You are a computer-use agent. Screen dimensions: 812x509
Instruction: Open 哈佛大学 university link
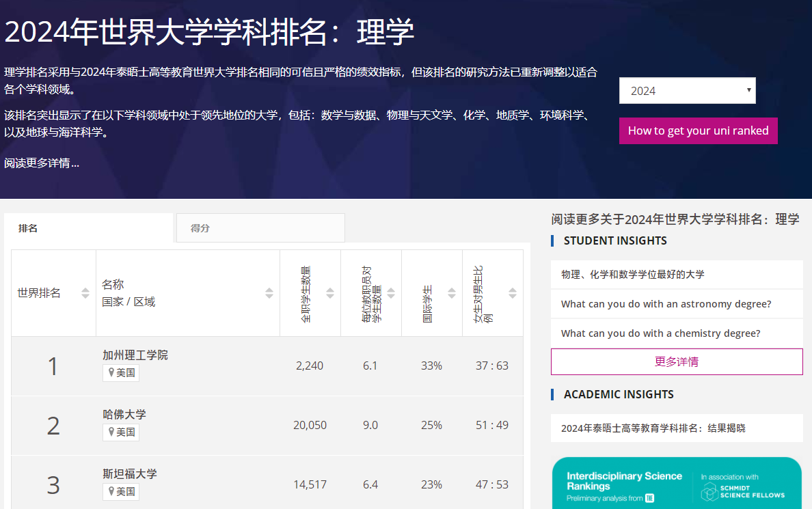(x=124, y=415)
